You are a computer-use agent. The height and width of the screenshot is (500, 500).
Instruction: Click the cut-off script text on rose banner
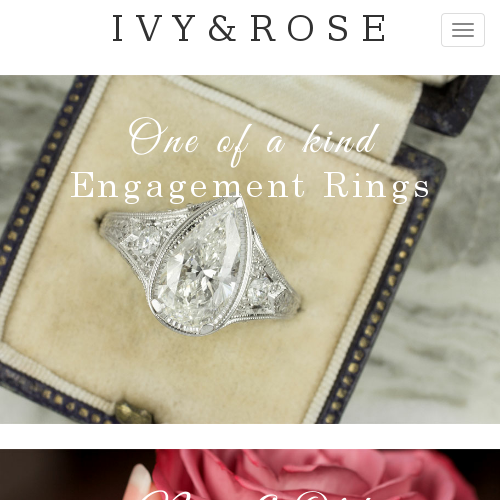pos(267,494)
